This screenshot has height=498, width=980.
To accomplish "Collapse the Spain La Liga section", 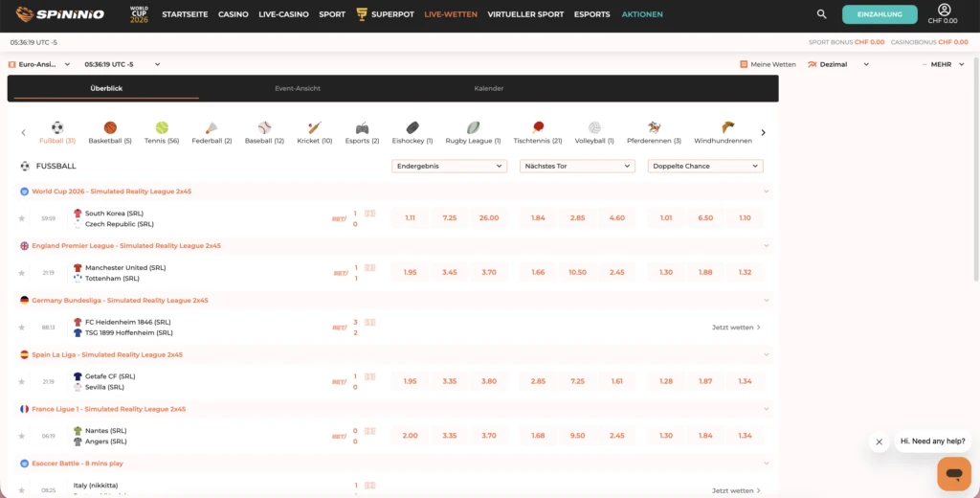I will coord(767,354).
